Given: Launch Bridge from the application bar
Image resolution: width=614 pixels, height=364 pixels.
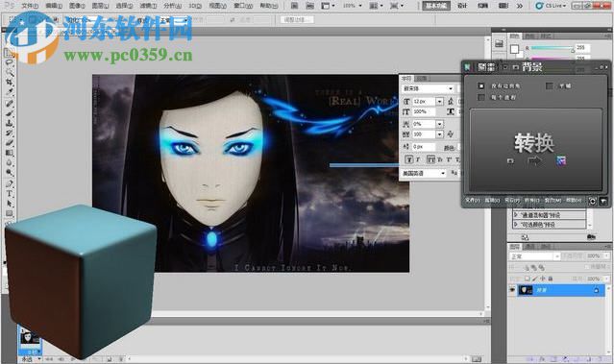Looking at the screenshot, I should (x=294, y=6).
